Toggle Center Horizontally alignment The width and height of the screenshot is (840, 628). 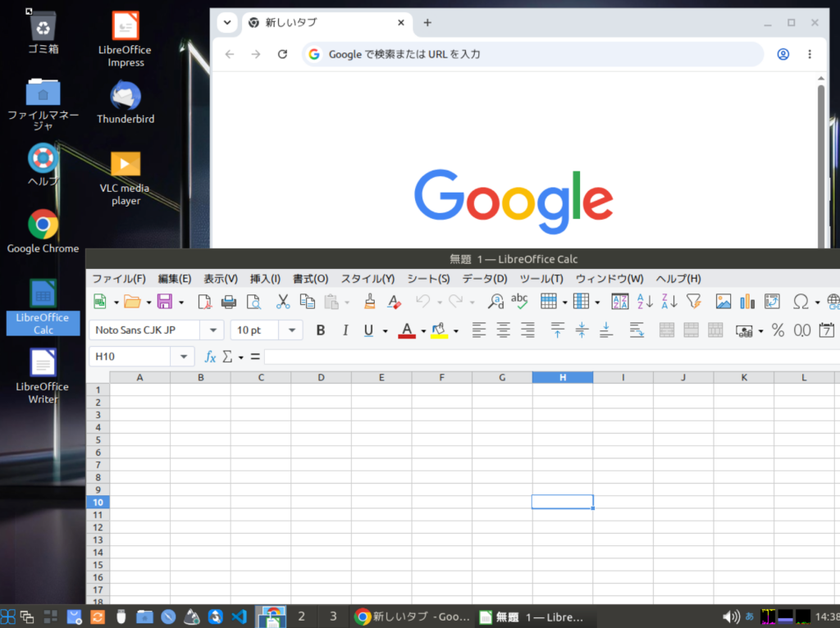(x=503, y=330)
